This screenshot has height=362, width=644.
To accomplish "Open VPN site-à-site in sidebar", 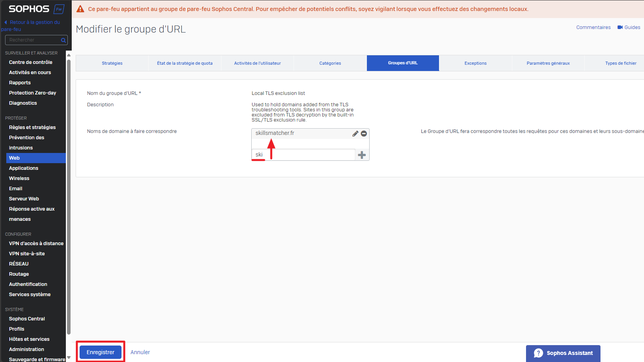I will tap(27, 254).
